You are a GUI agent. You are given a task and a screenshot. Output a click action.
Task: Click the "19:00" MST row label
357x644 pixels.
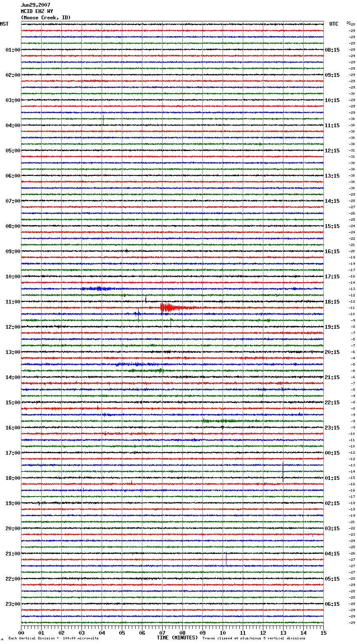13,503
